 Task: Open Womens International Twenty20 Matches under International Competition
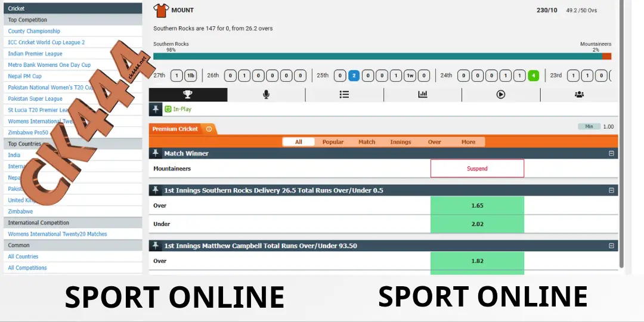pyautogui.click(x=57, y=234)
